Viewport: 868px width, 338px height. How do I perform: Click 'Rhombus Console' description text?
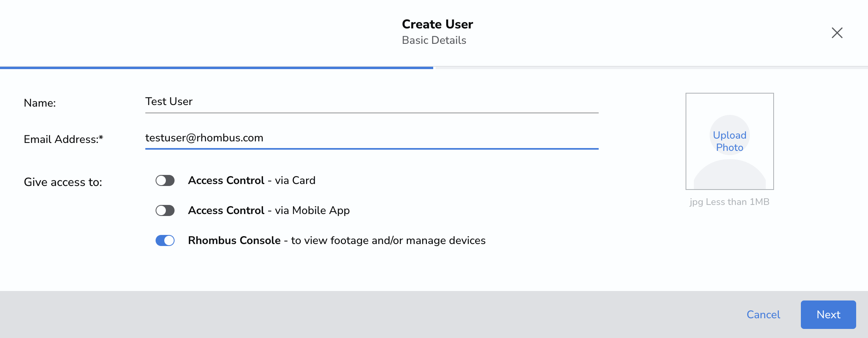click(337, 240)
